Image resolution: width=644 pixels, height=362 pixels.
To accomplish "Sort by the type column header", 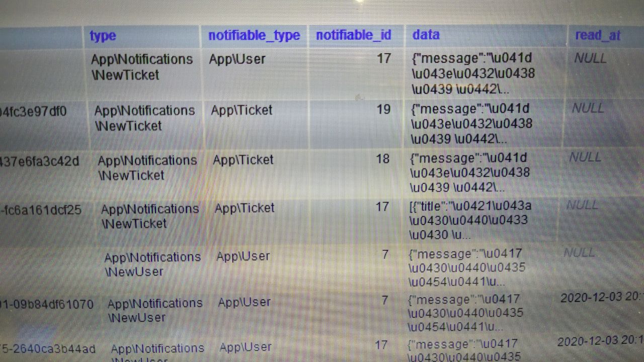I will click(103, 36).
